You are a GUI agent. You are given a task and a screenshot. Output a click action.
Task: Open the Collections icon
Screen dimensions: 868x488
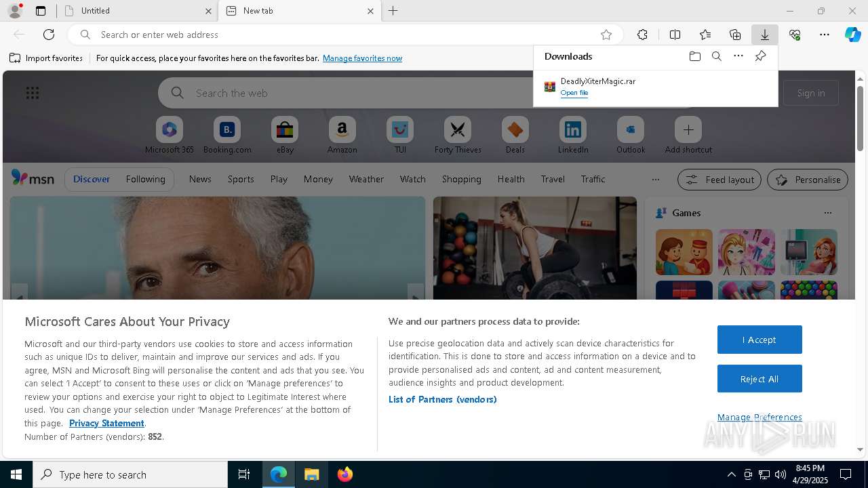(x=735, y=35)
